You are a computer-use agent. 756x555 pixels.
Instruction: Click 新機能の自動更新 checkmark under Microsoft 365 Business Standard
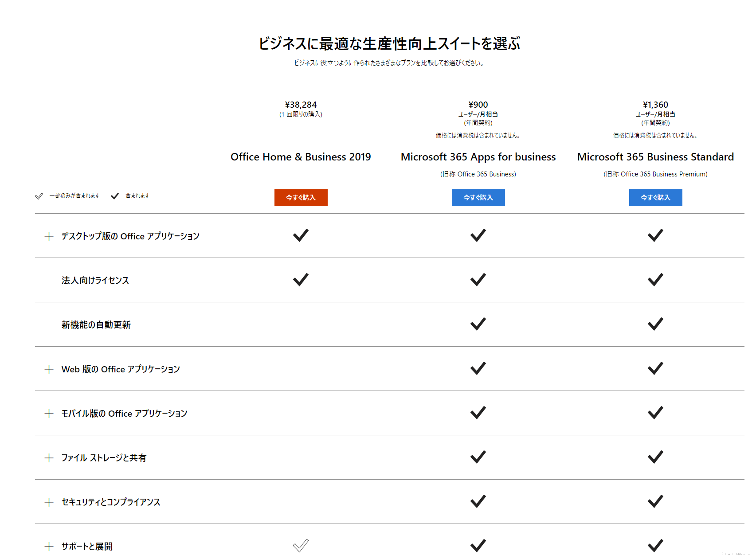(655, 324)
